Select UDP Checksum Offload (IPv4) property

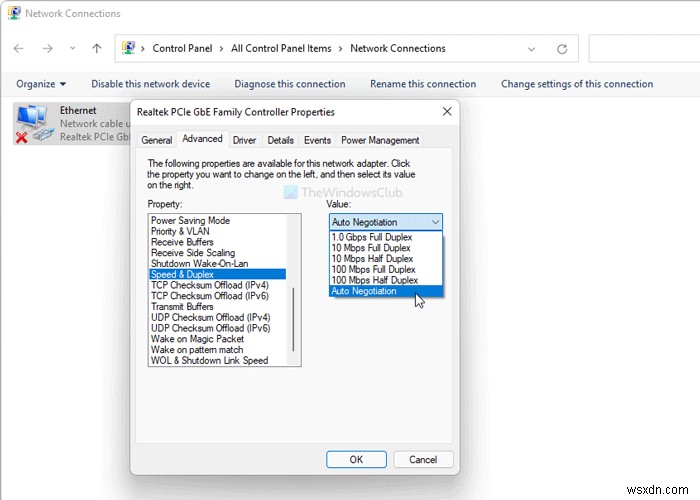[x=218, y=317]
